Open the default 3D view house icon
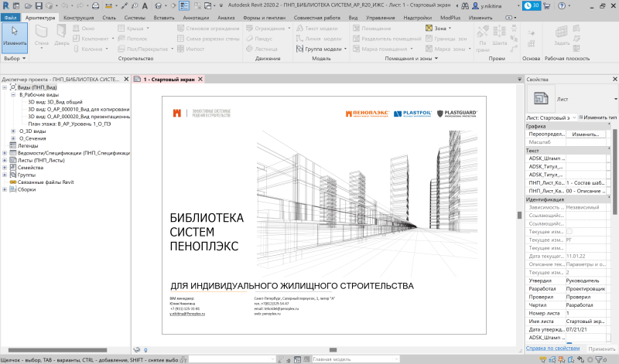This screenshot has width=619, height=364. (x=159, y=6)
